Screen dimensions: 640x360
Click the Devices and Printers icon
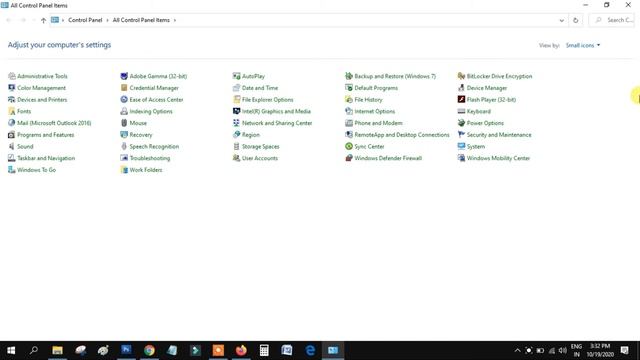(x=11, y=100)
